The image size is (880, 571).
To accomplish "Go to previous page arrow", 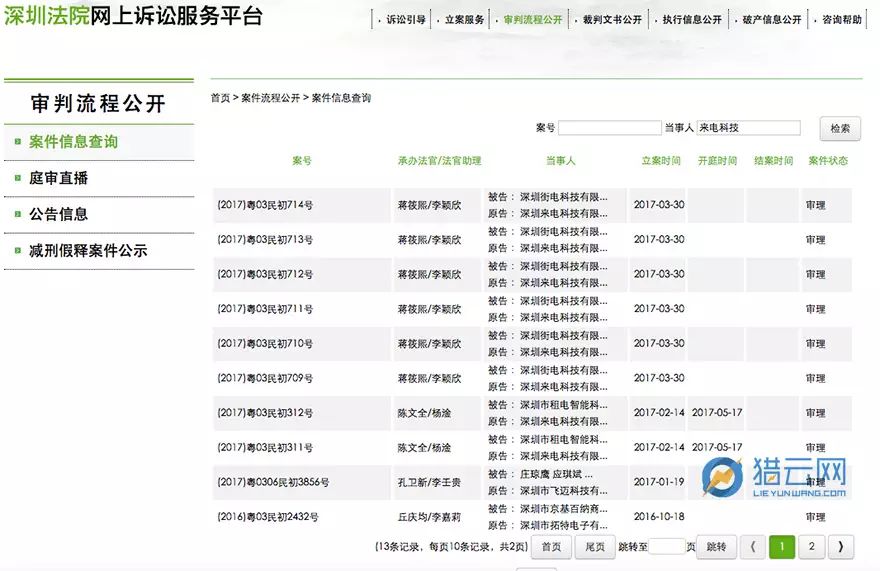I will click(x=753, y=547).
